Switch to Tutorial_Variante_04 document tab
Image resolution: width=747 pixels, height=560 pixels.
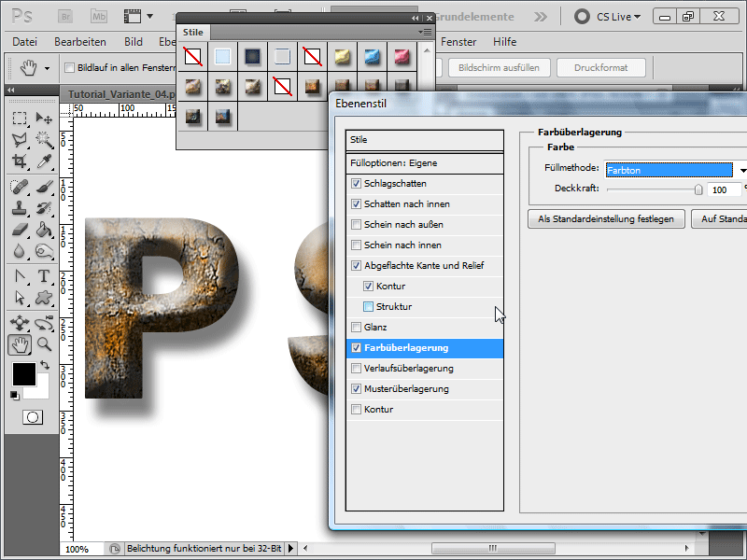click(x=121, y=94)
